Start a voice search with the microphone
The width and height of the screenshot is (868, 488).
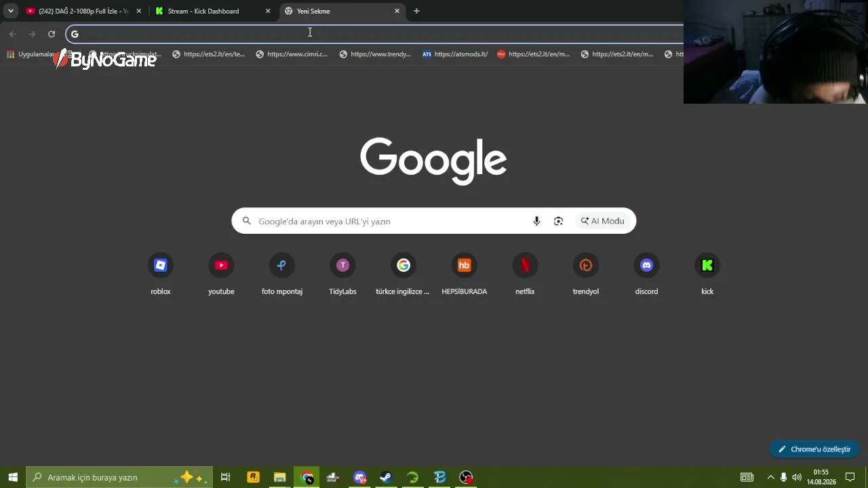tap(536, 221)
